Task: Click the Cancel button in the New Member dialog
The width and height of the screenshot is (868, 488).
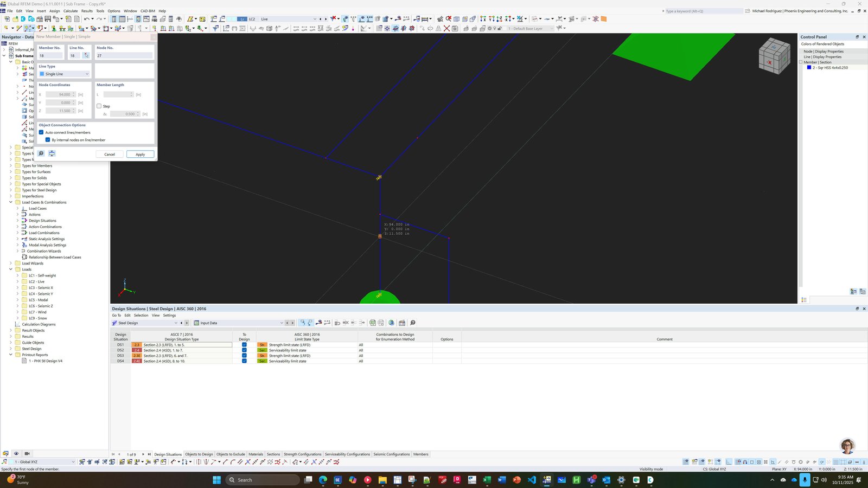Action: (x=110, y=155)
